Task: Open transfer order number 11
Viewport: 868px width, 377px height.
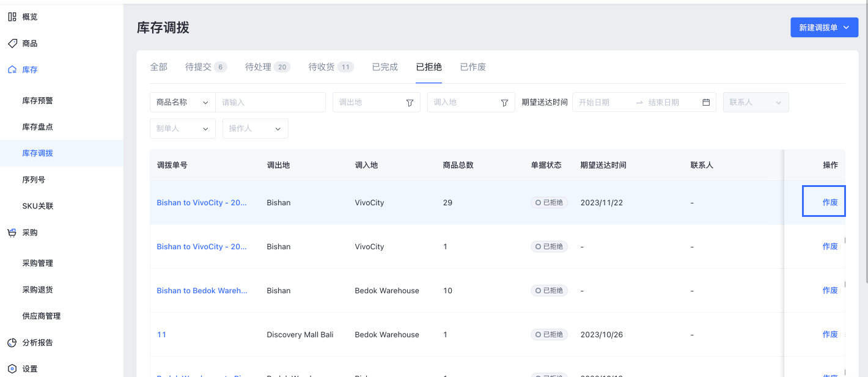Action: 161,335
